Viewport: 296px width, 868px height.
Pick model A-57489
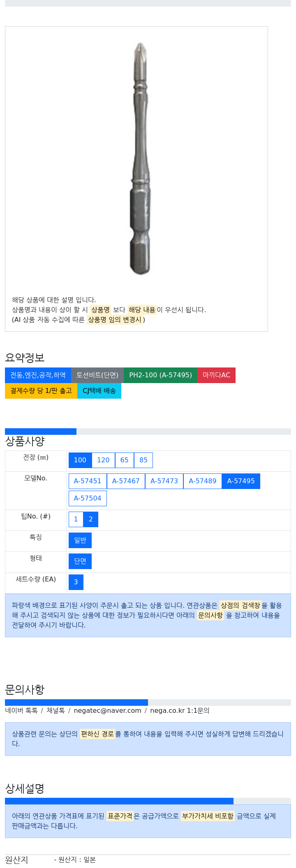tap(203, 481)
